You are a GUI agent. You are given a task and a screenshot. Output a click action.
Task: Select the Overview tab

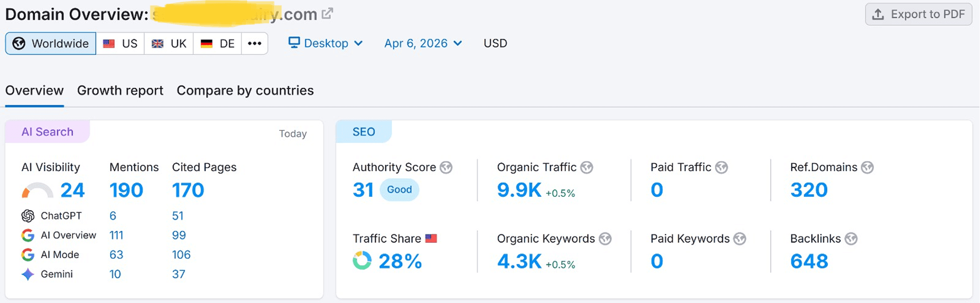pyautogui.click(x=34, y=91)
